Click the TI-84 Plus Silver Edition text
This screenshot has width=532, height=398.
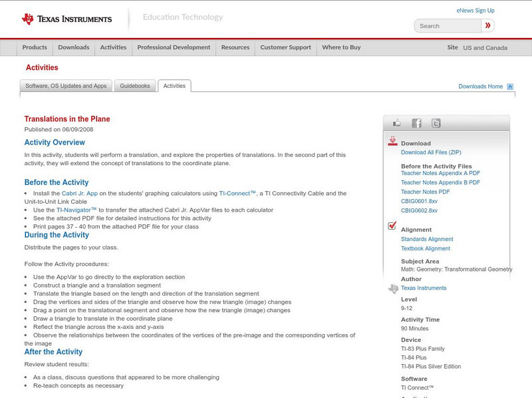pyautogui.click(x=431, y=367)
